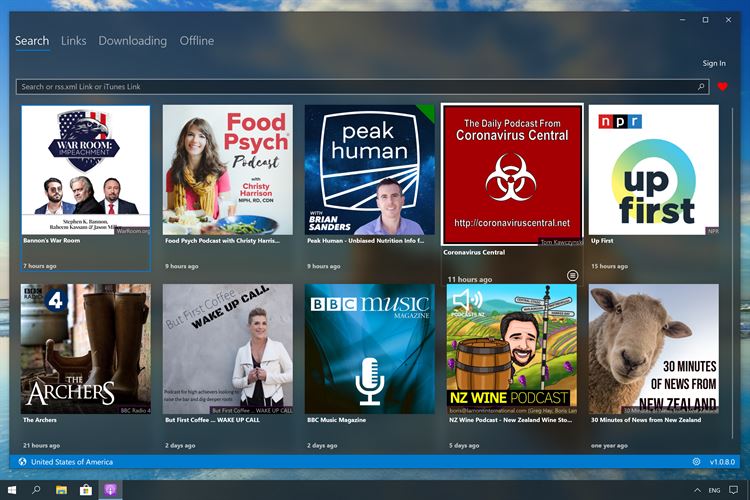The image size is (750, 500).
Task: Click 'Peak Human - Unbiased Nutrition Info' title
Action: tap(365, 241)
